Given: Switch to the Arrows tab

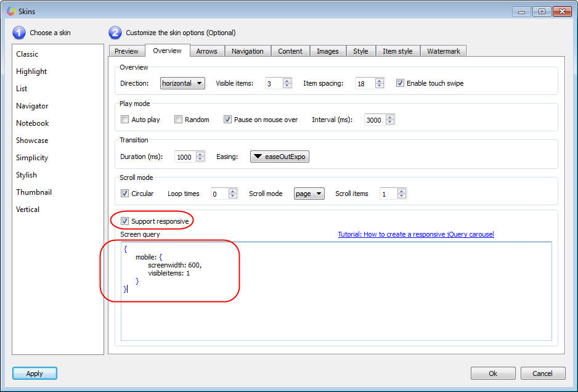Looking at the screenshot, I should pos(206,51).
